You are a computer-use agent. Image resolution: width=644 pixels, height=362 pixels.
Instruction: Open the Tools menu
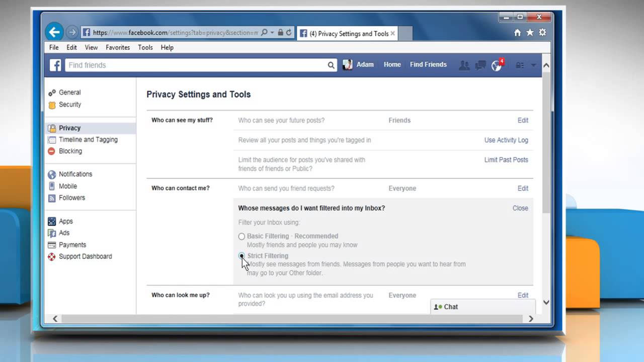[x=145, y=47]
